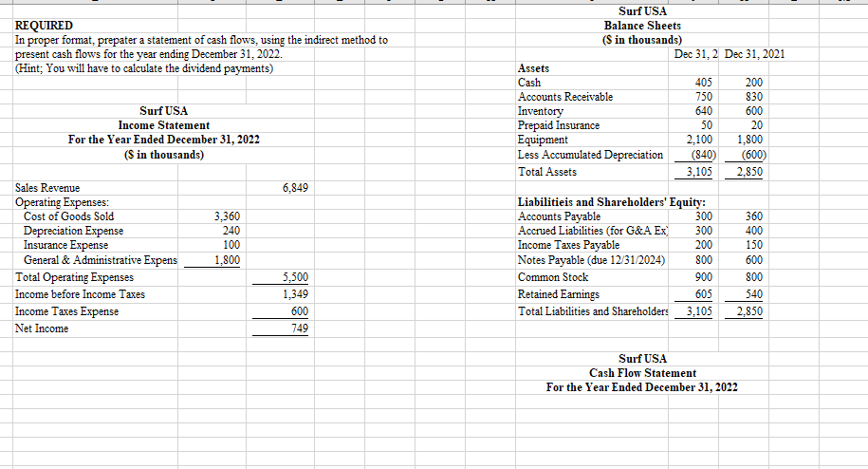Select the 900 common stock value
Image resolution: width=868 pixels, height=469 pixels.
point(704,278)
